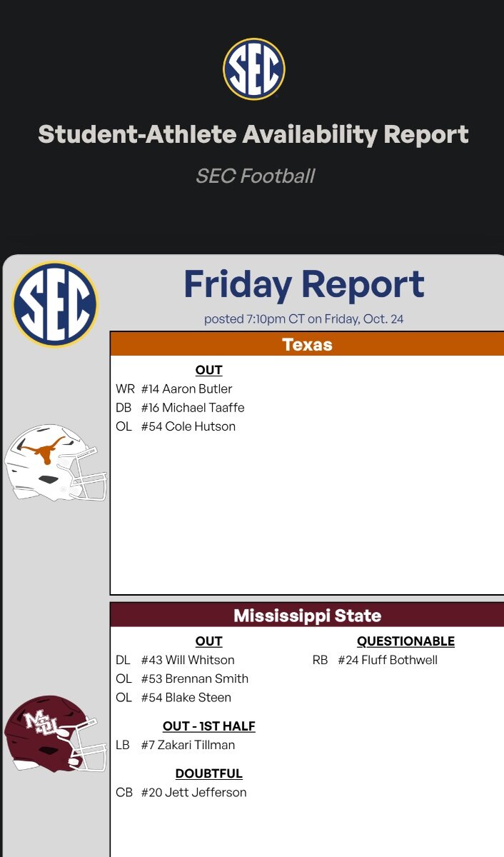
Task: Click the Texas Longhorns helmet icon
Action: click(x=55, y=462)
